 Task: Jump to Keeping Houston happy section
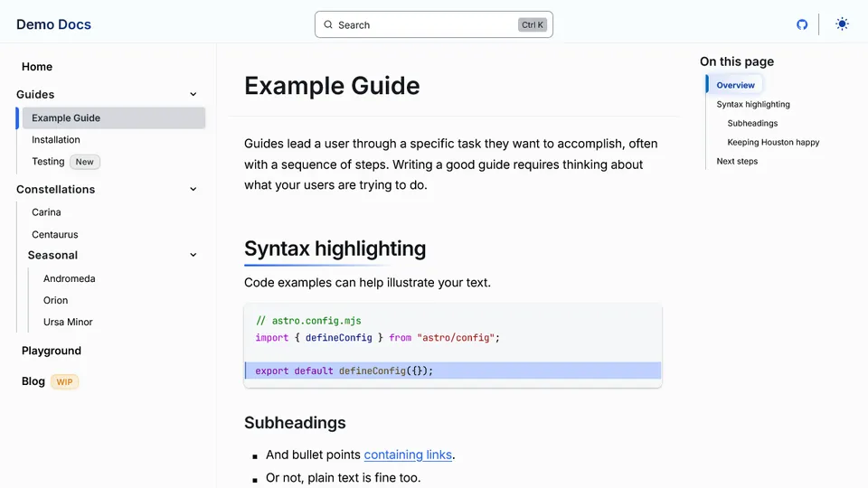(773, 143)
